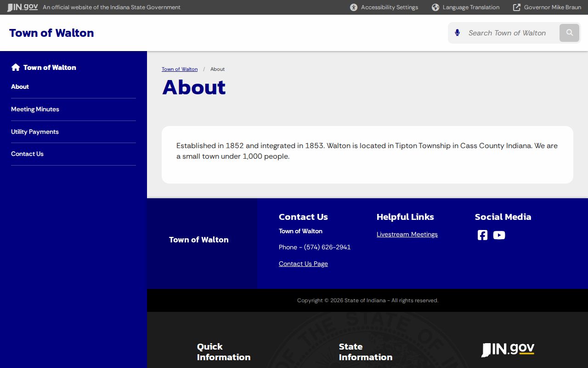Click Town of Walton footer logo text
The image size is (588, 368).
pos(198,240)
